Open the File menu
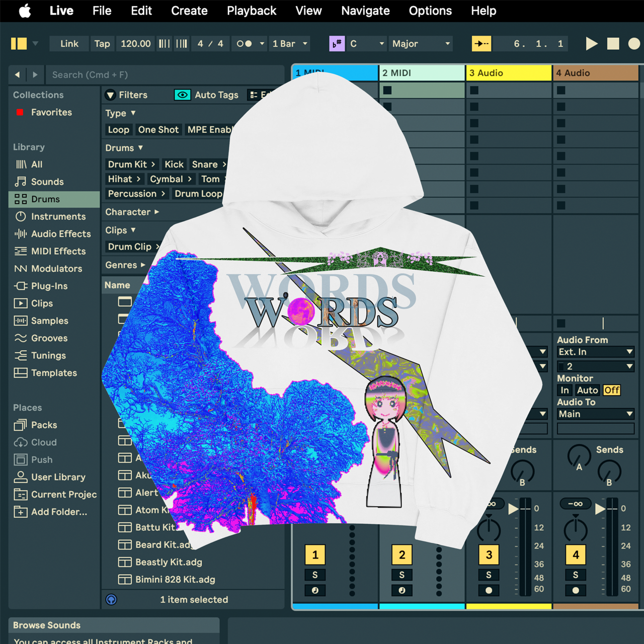This screenshot has height=644, width=644. point(102,11)
